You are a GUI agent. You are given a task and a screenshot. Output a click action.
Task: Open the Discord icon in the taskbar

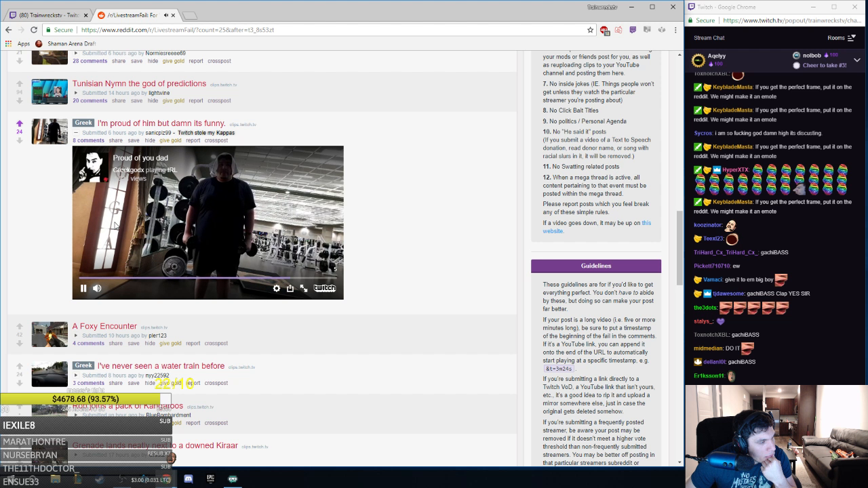coord(189,479)
